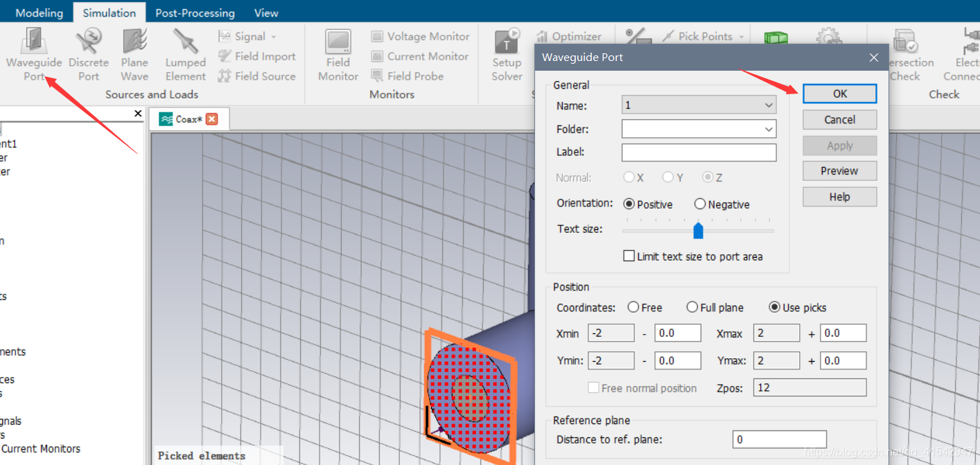The width and height of the screenshot is (980, 465).
Task: Close the navigation tree panel
Action: click(x=138, y=114)
